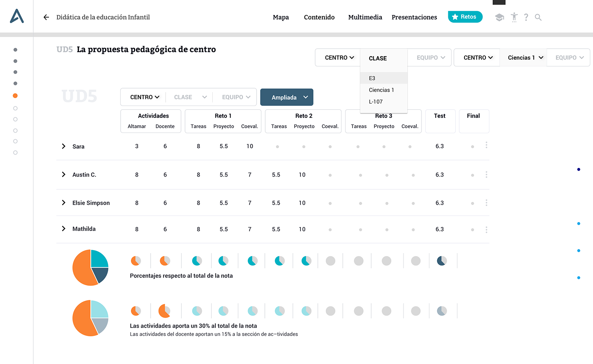Expand Elsie Simpson's row
The height and width of the screenshot is (364, 593).
click(x=64, y=203)
